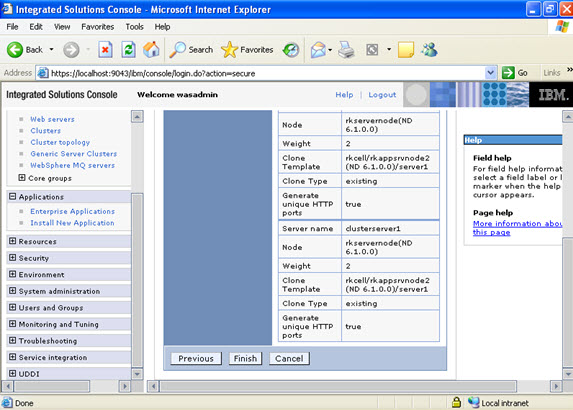This screenshot has height=410, width=573.
Task: Click main content horizontal scroll right arrow
Action: click(556, 386)
